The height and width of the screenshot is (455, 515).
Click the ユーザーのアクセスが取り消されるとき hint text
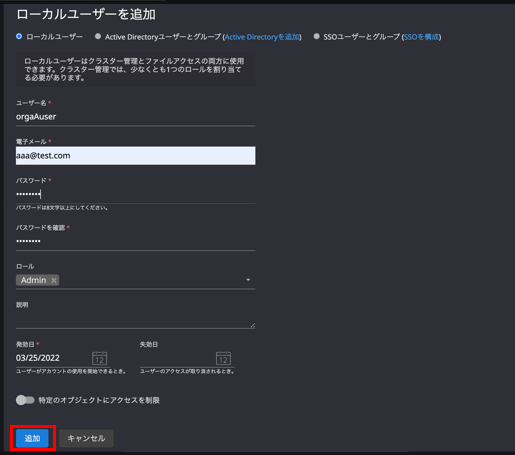pyautogui.click(x=187, y=371)
